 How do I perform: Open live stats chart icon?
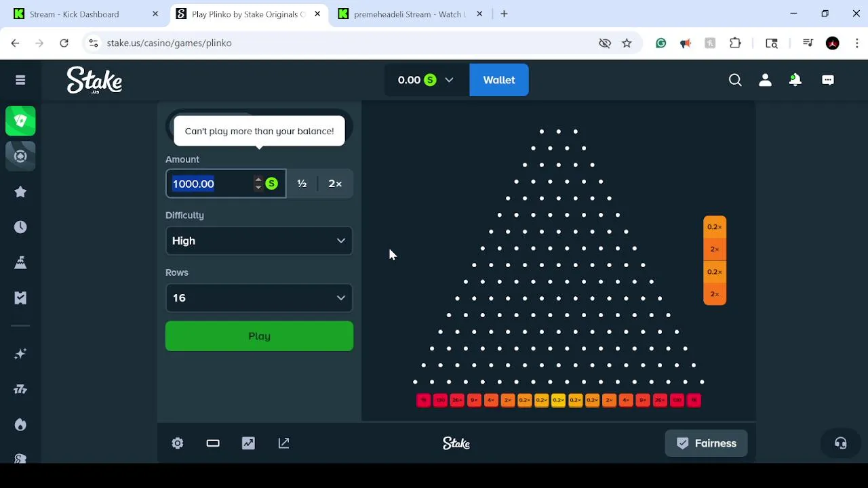coord(248,443)
